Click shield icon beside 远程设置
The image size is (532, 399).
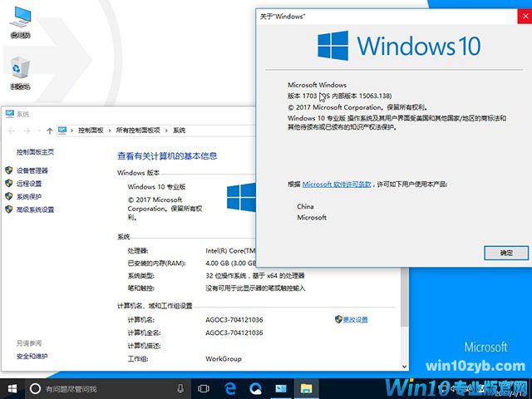[9, 184]
